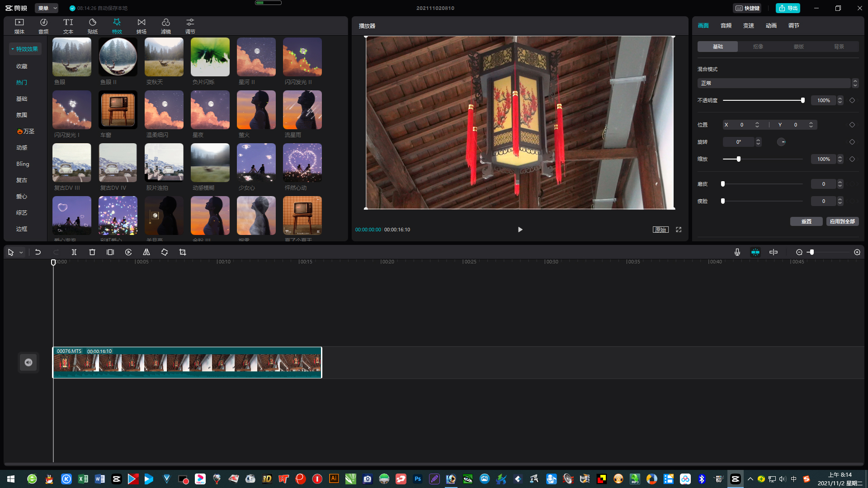Open the 转场 transitions tab

141,26
